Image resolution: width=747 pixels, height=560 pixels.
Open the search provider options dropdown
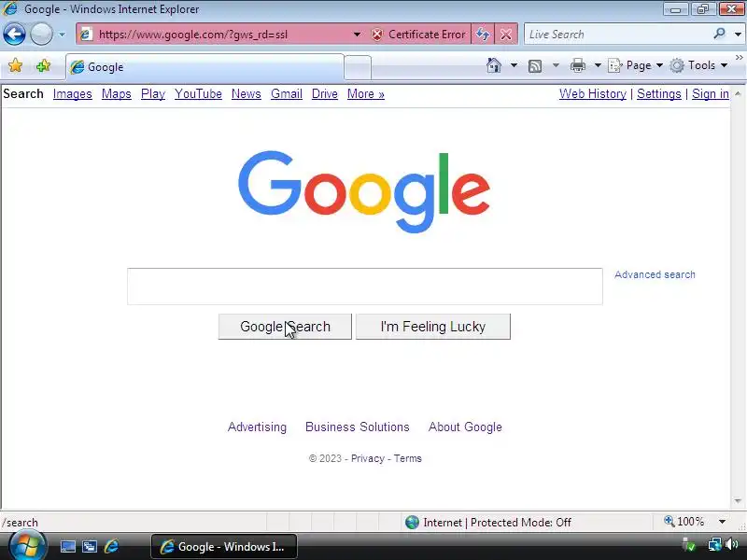[x=738, y=35]
